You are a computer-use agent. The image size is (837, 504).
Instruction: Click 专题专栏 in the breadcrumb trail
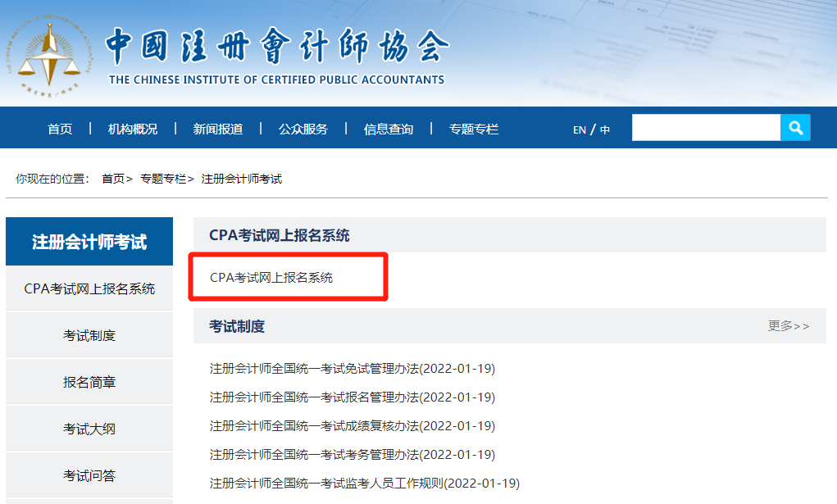(x=163, y=178)
